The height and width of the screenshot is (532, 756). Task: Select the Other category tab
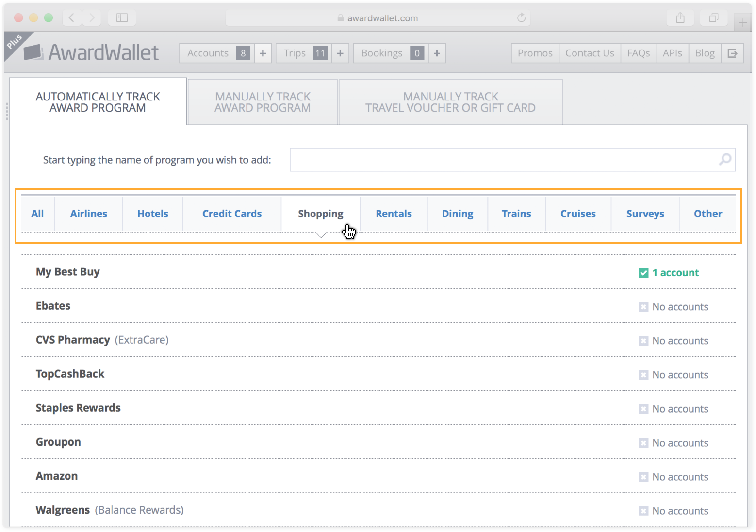click(x=708, y=214)
